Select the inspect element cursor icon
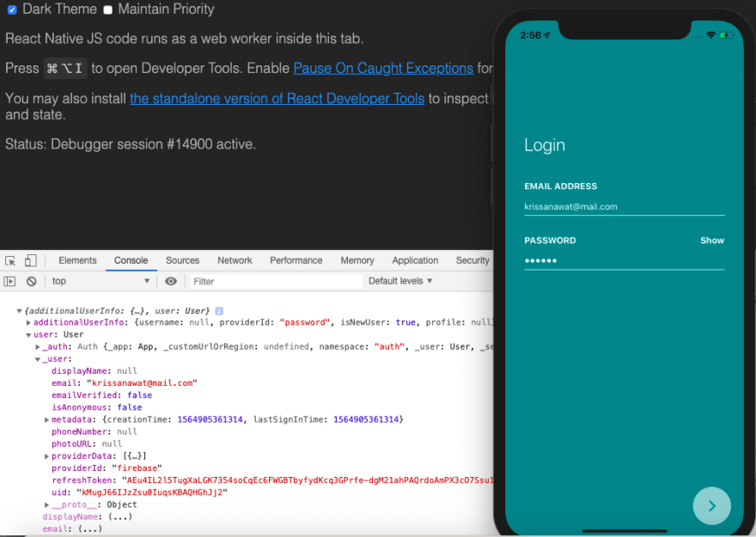Screen dimensions: 756x537 click(10, 261)
